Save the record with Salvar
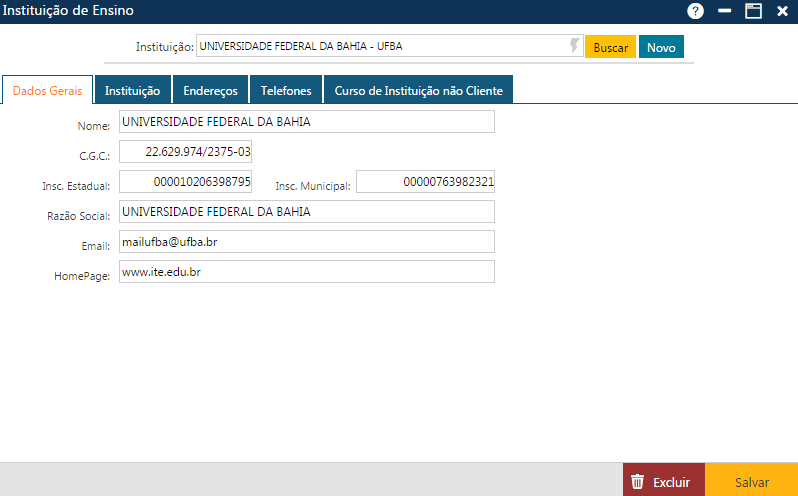The image size is (798, 496). click(752, 481)
